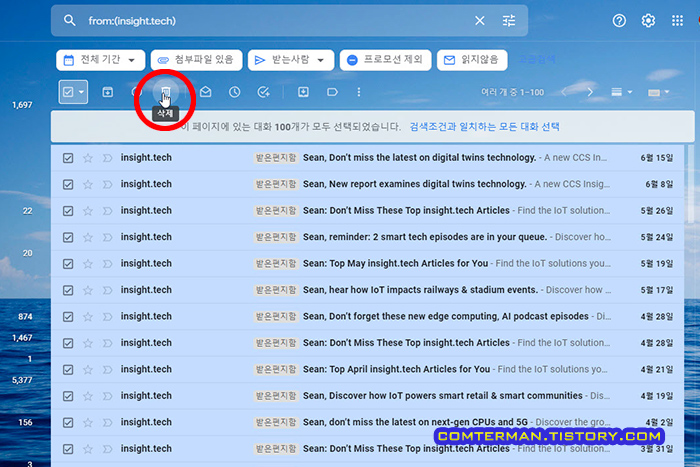Viewport: 700px width, 467px height.
Task: Click the move-to-inbox toolbar icon
Action: tap(303, 92)
